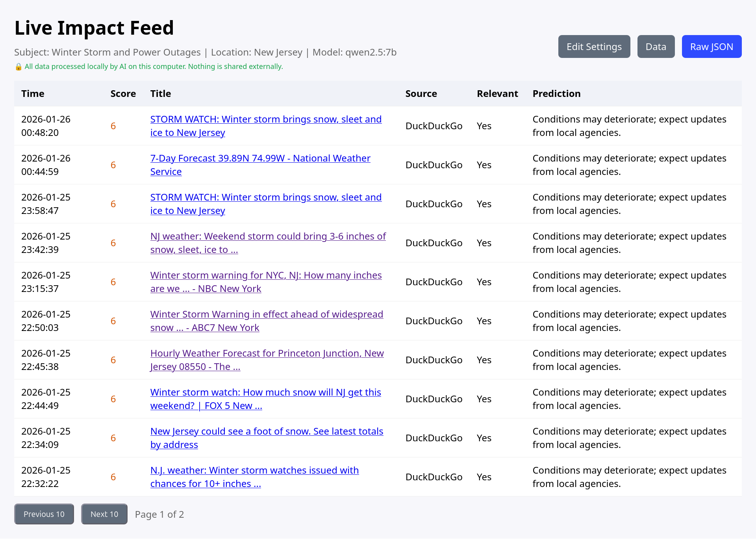Screen dimensions: 756x539
Task: Open first STORM WATCH article at 00:48:20
Action: 266,126
